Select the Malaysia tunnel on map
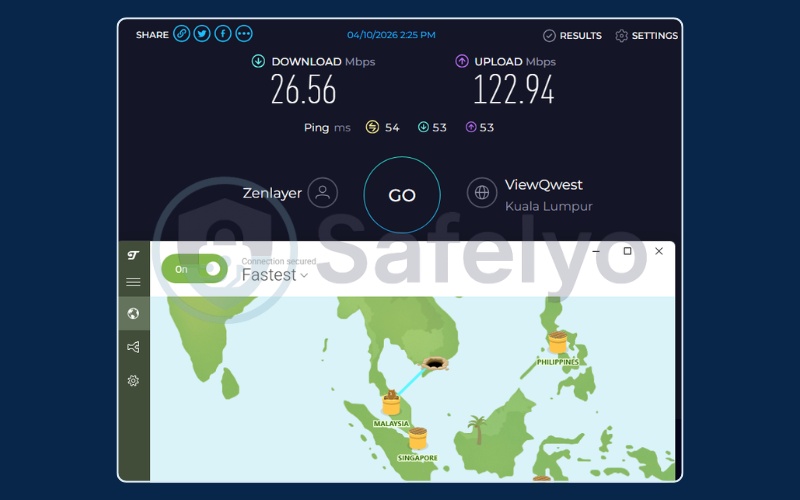 tap(391, 403)
